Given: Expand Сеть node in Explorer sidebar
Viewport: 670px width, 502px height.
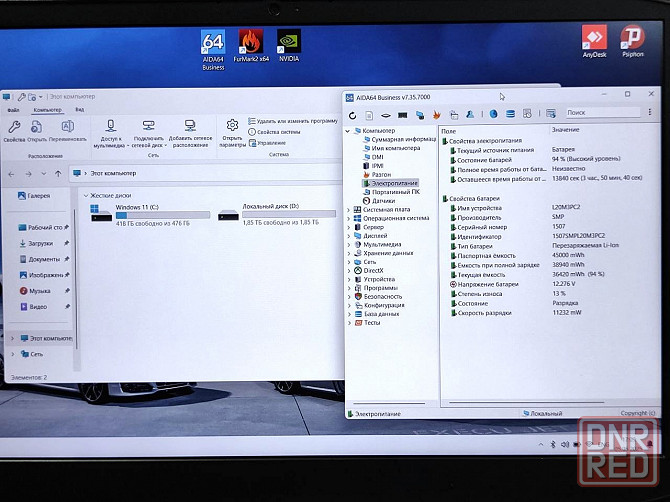Looking at the screenshot, I should click(x=12, y=354).
